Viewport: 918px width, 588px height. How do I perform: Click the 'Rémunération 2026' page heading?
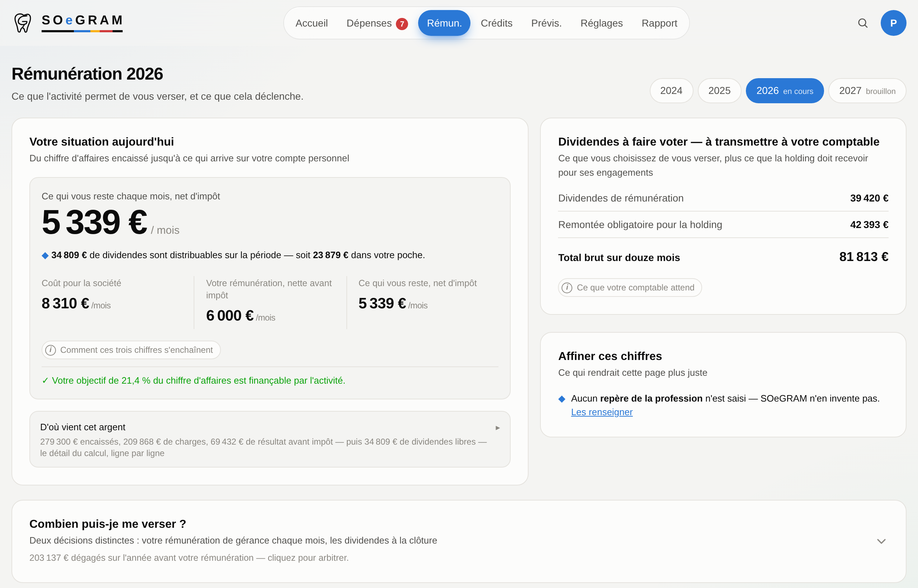point(87,74)
